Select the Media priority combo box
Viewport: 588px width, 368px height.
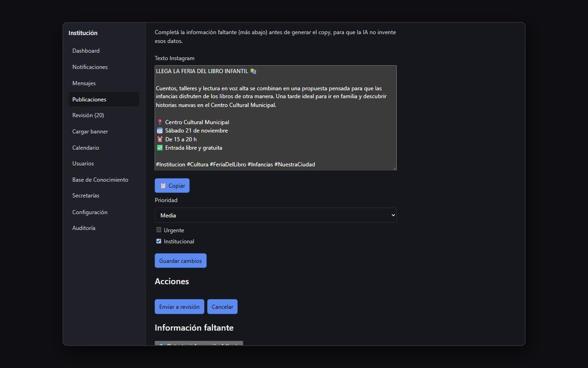pos(276,215)
